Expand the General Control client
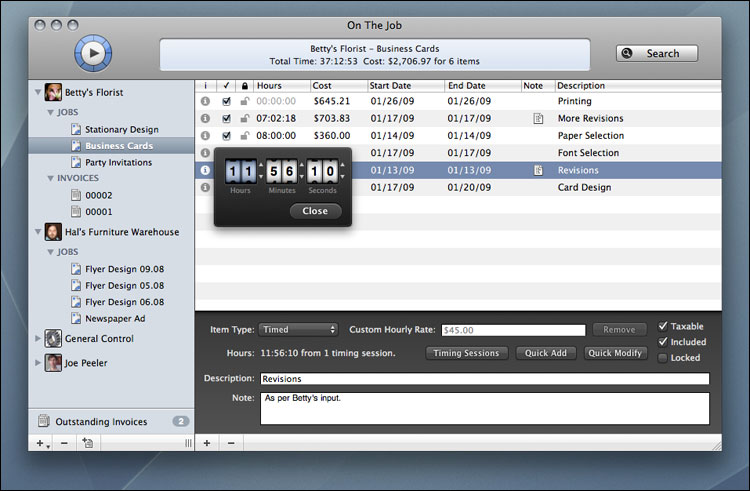 [x=39, y=338]
